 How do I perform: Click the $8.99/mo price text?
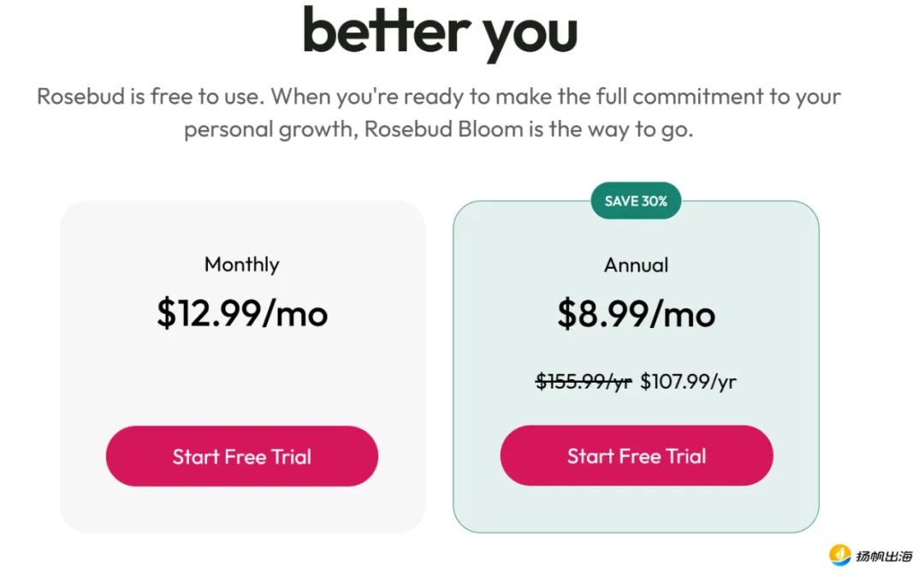637,313
